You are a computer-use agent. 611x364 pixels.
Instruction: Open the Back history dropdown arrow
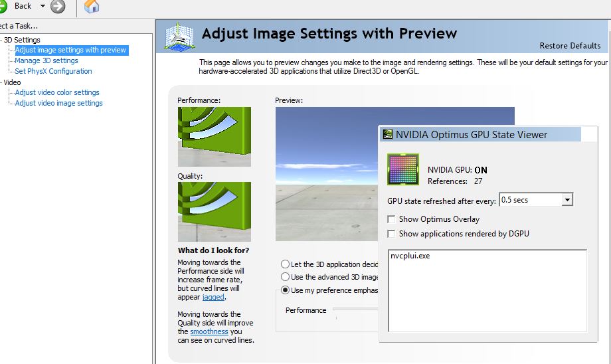tap(43, 6)
